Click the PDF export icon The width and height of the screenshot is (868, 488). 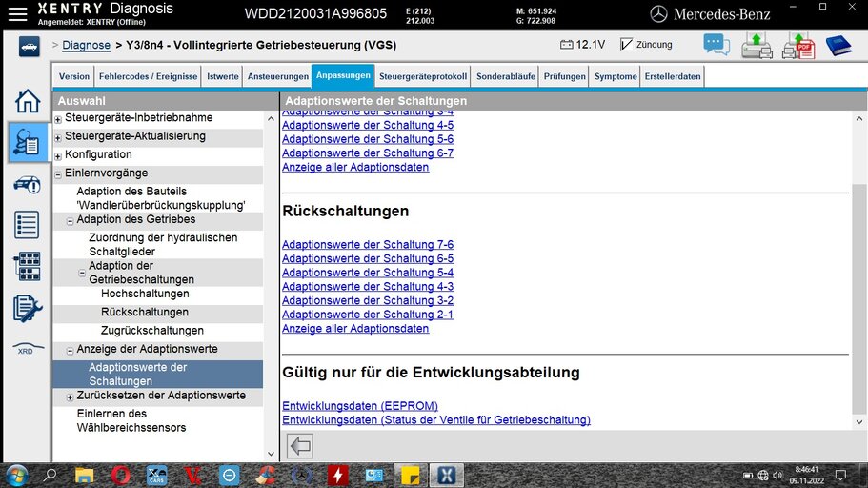[798, 46]
